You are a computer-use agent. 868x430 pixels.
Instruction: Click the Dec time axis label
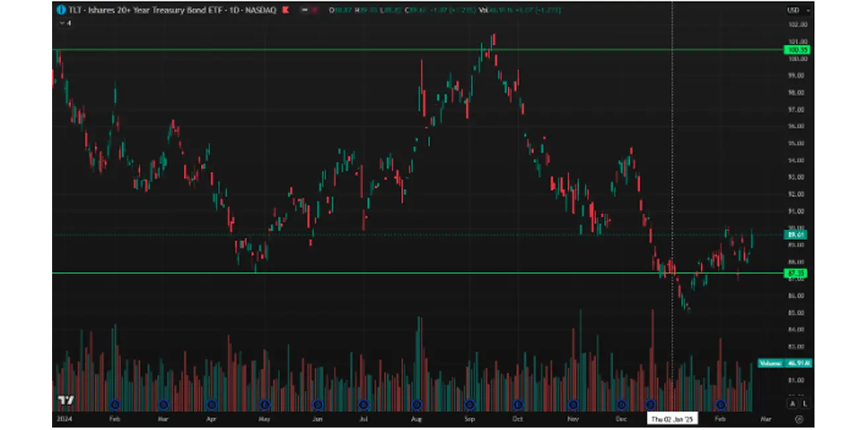(x=622, y=419)
